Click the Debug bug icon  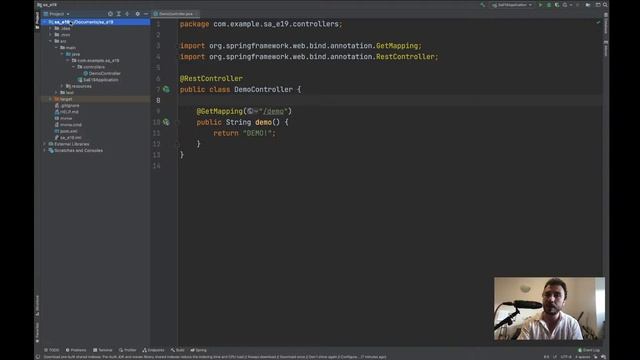pos(549,5)
